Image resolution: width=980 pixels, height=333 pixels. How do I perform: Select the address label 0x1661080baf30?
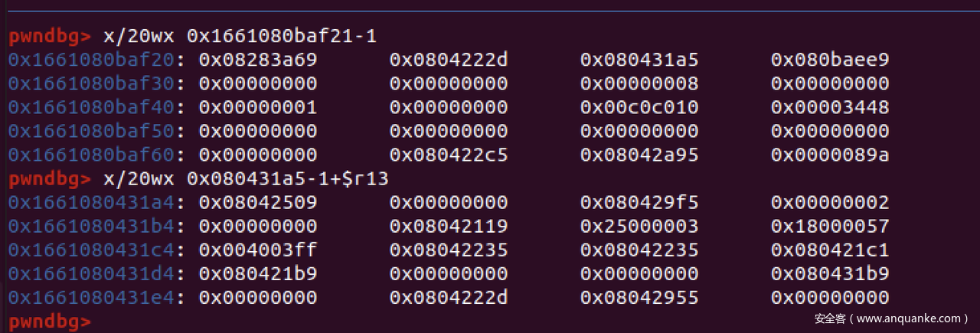tap(92, 83)
